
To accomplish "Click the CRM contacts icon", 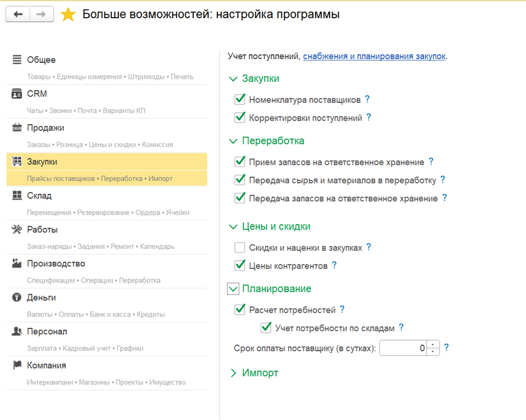I will tap(17, 94).
